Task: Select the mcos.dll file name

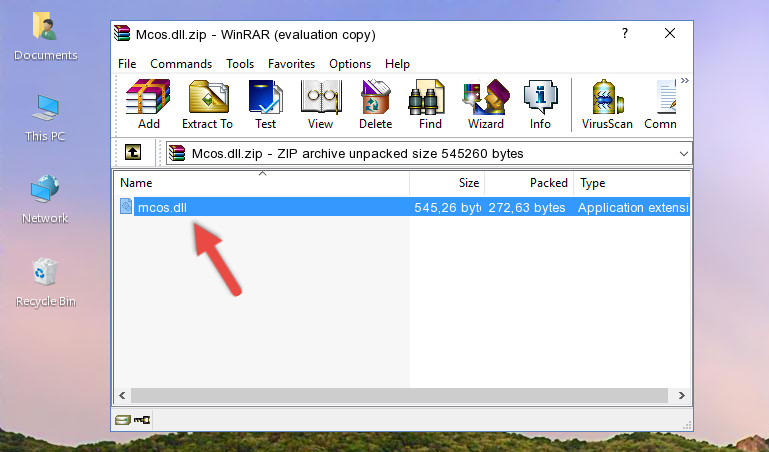Action: 162,207
